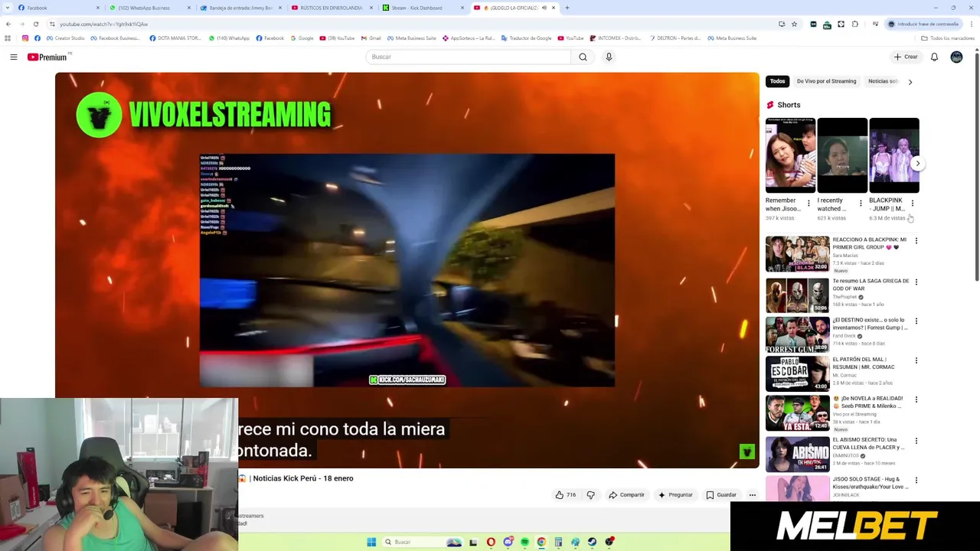Click the search magnifier button
The height and width of the screenshot is (551, 980).
[x=583, y=57]
